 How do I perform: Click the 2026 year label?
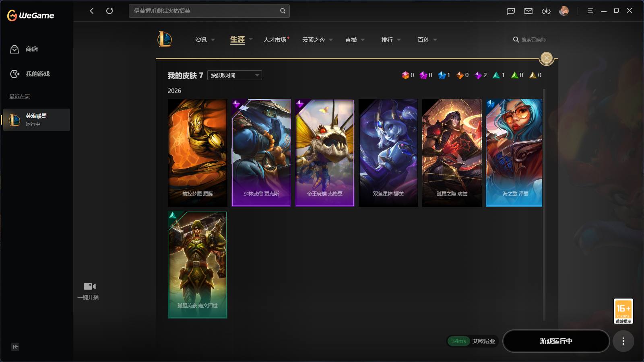(174, 91)
